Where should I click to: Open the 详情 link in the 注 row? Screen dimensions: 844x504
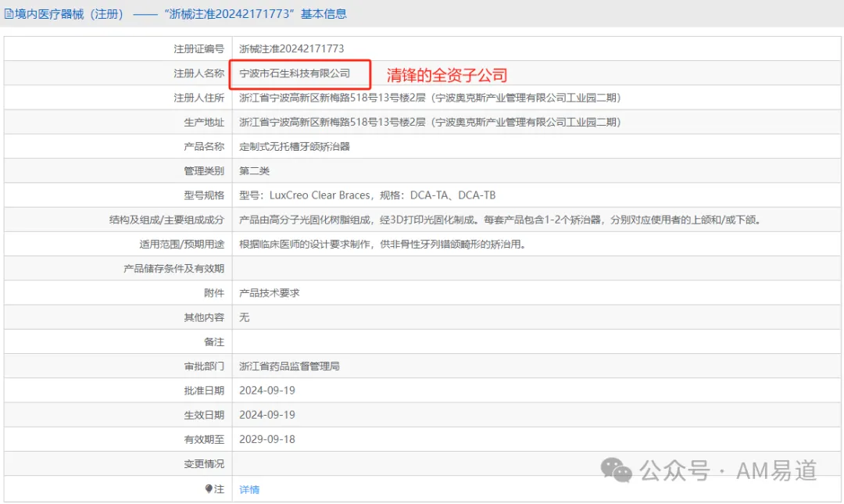point(249,489)
